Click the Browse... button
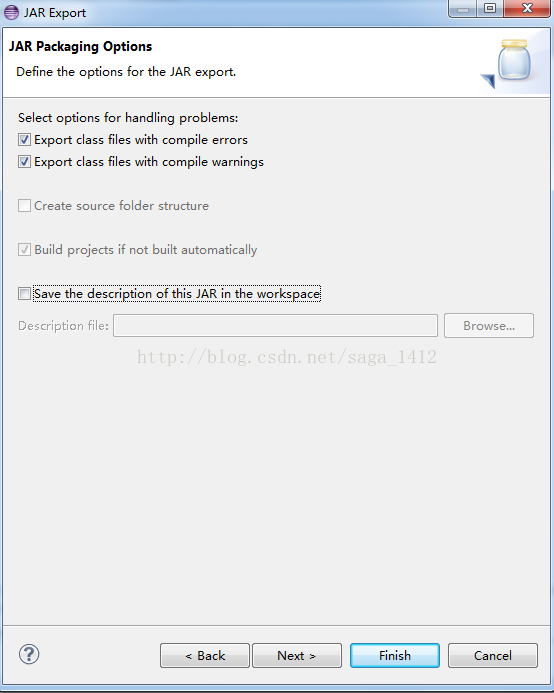554x693 pixels. pos(489,326)
